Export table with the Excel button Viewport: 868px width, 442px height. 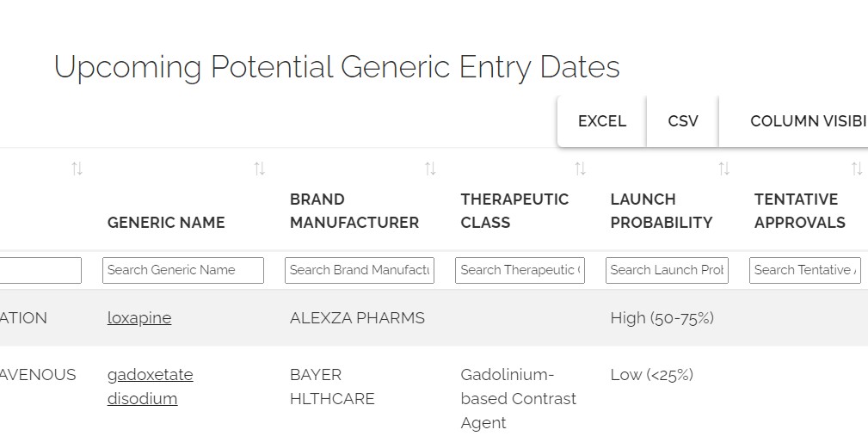[601, 121]
